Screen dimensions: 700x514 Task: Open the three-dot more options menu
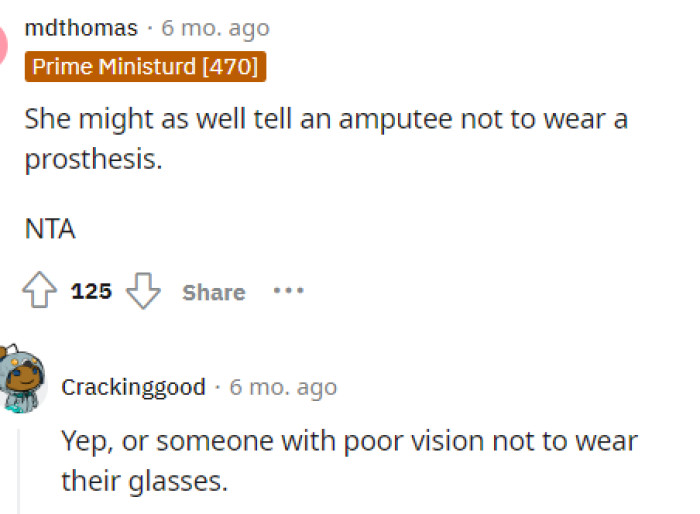pos(288,292)
